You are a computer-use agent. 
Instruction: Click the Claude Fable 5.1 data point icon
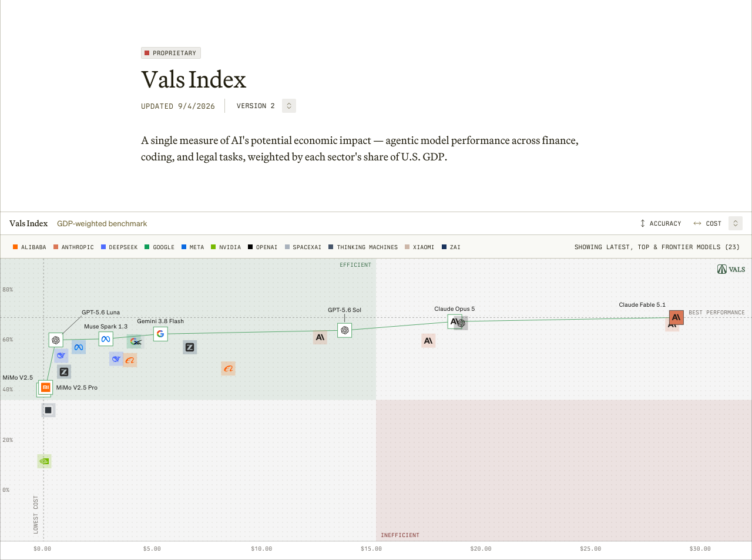[x=676, y=317]
